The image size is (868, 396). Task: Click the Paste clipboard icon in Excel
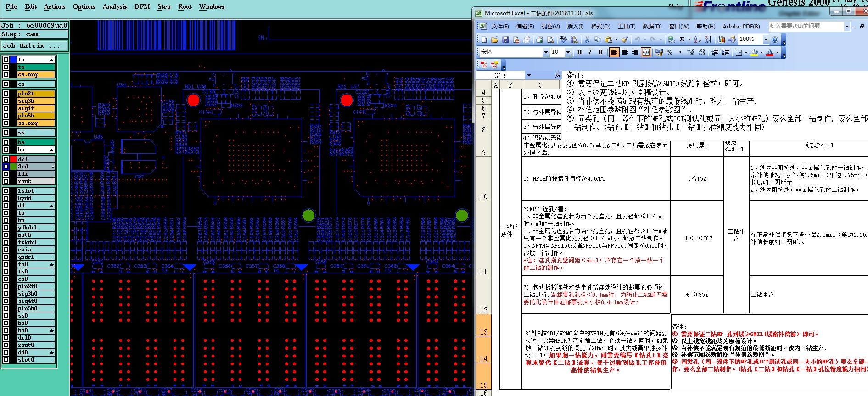pos(608,39)
